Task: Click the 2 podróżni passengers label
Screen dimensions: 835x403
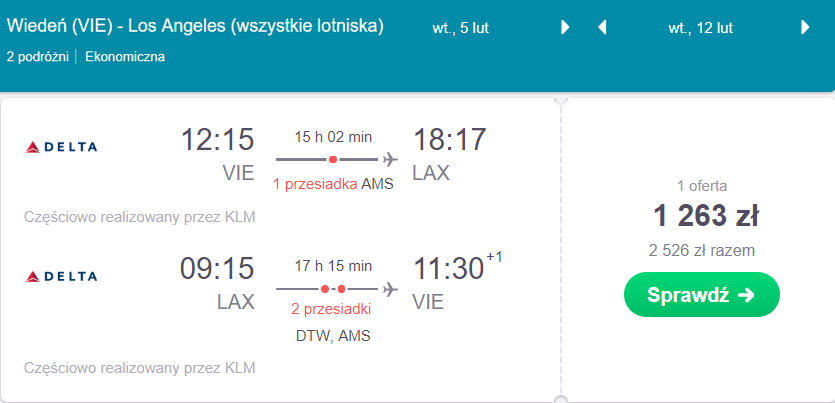Action: [x=38, y=57]
